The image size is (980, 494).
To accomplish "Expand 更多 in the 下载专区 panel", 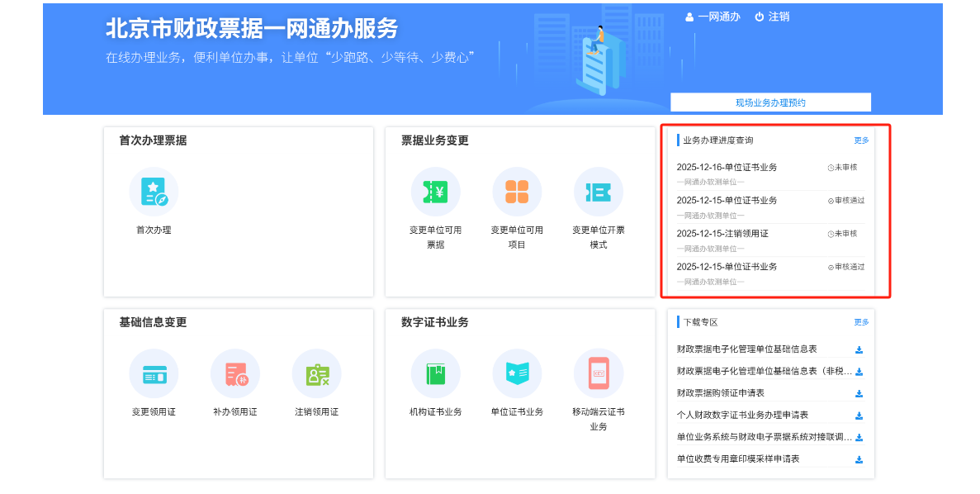I will (x=861, y=322).
